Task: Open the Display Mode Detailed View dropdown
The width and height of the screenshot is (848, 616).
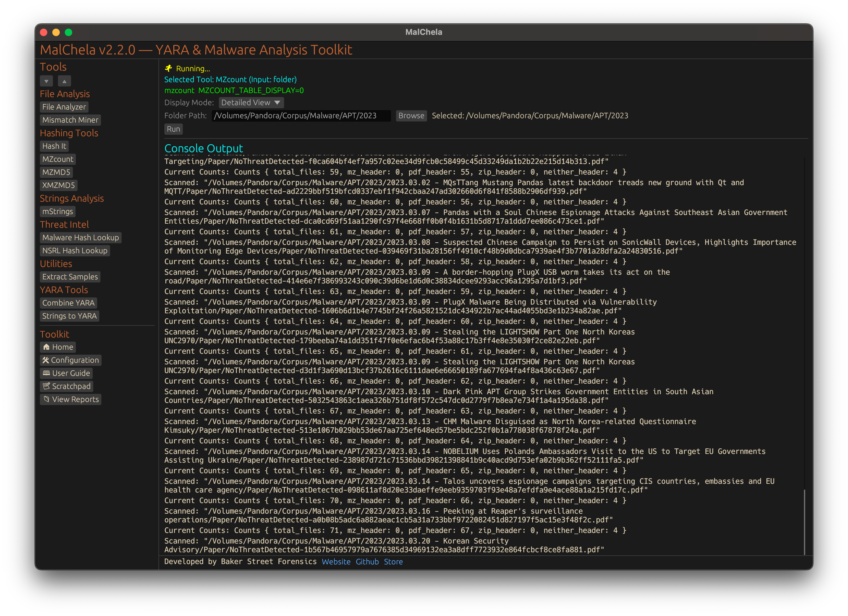Action: [x=251, y=102]
